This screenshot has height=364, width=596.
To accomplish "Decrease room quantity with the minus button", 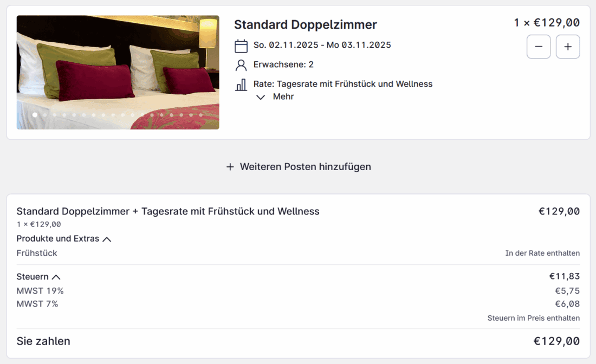I will click(539, 47).
